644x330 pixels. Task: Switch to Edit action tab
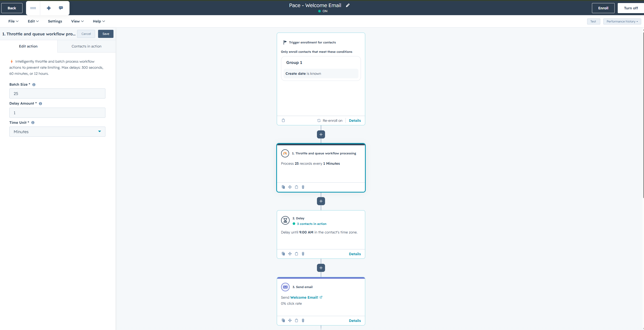[28, 46]
